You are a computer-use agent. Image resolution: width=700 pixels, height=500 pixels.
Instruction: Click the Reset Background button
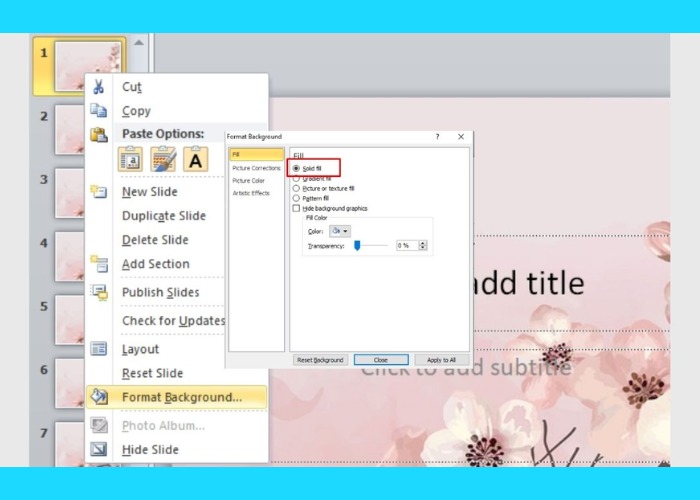pyautogui.click(x=320, y=360)
